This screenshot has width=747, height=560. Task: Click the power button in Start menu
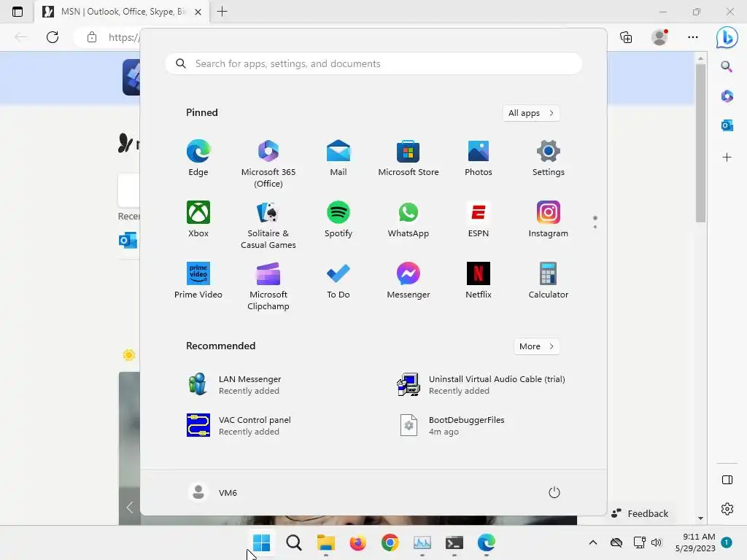pos(554,492)
